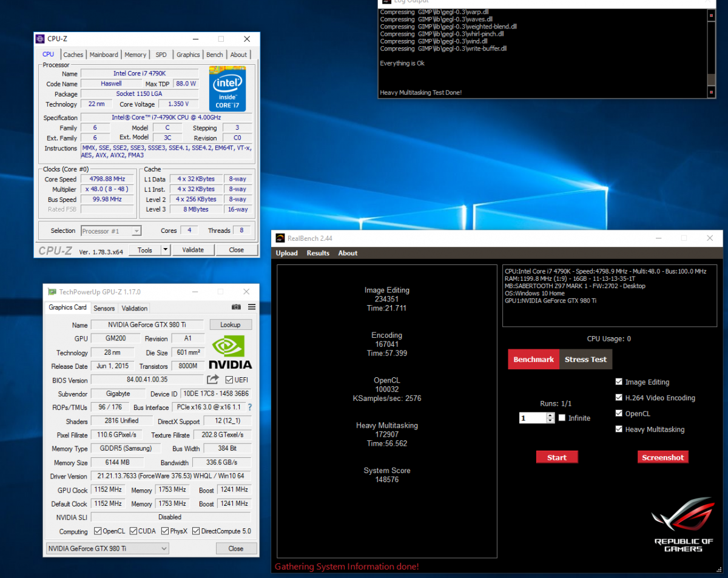This screenshot has height=578, width=728.
Task: Click the Core Voltage 1.350 V value
Action: (179, 104)
